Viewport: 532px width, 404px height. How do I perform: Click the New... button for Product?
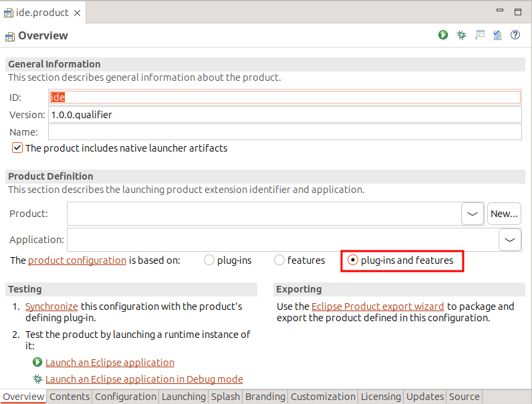coord(504,214)
